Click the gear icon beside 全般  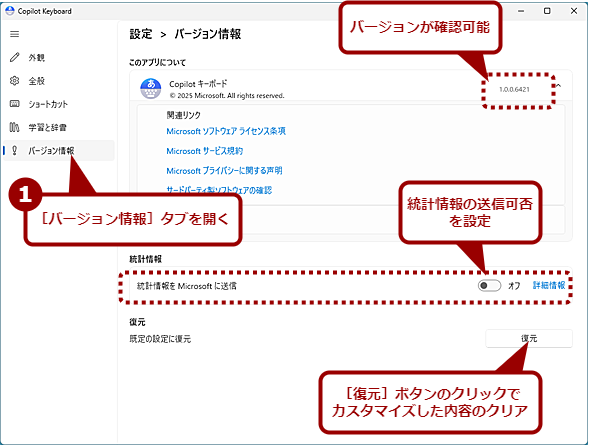14,80
